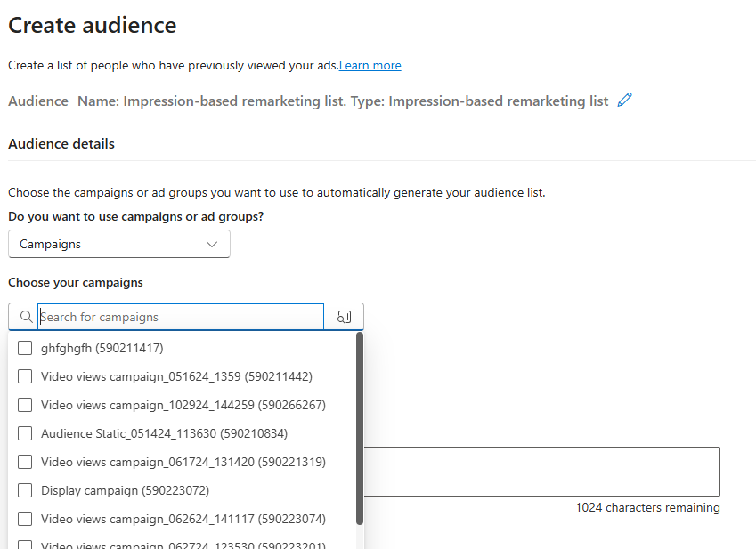Check the partially visible campaign_062724_123530 checkbox
Screen dimensions: 756x549
click(x=25, y=545)
